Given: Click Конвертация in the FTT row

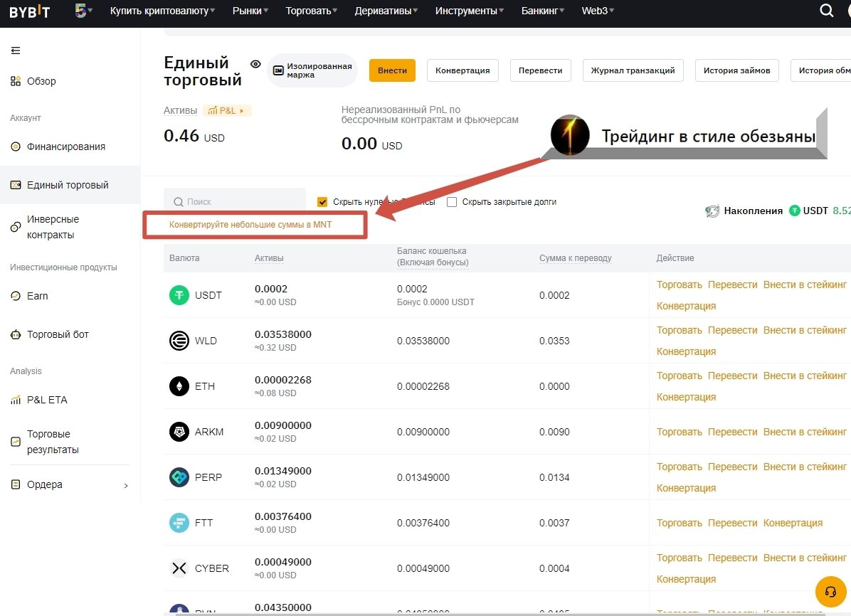Looking at the screenshot, I should pyautogui.click(x=793, y=523).
